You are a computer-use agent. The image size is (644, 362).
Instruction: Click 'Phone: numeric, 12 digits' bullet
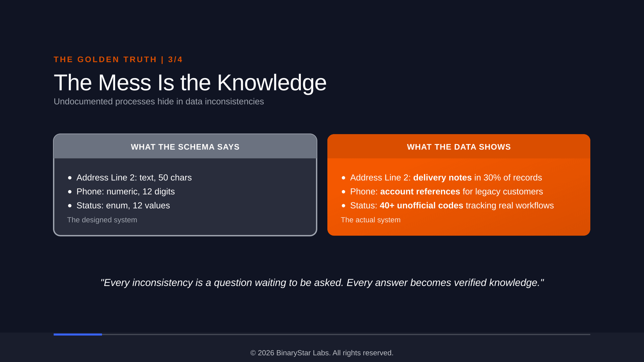click(125, 192)
